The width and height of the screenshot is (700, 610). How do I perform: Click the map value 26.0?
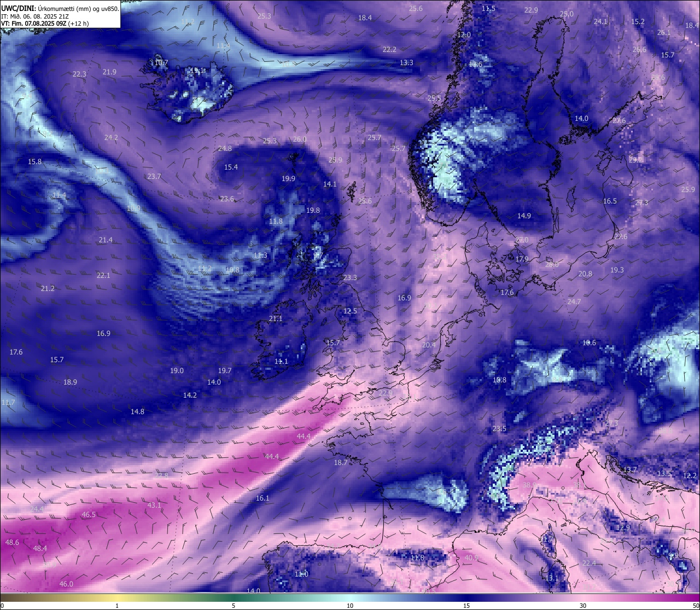(x=300, y=139)
